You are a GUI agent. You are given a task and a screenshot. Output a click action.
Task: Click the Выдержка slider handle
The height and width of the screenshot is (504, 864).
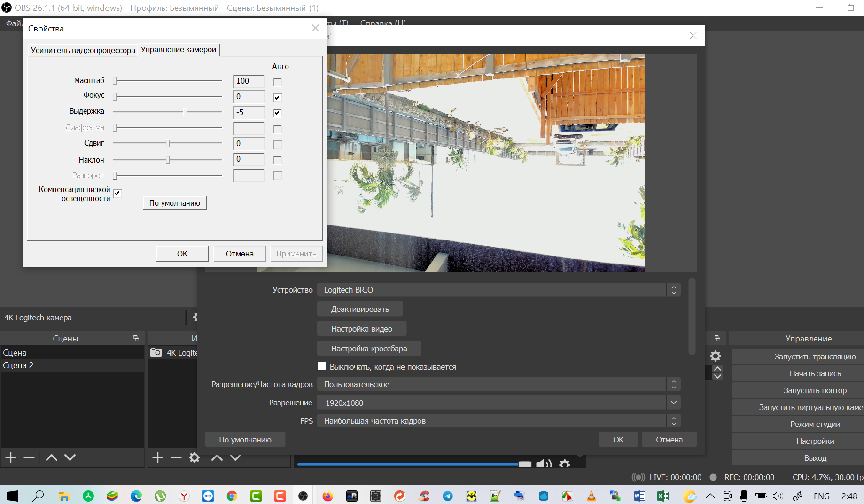[x=186, y=112]
